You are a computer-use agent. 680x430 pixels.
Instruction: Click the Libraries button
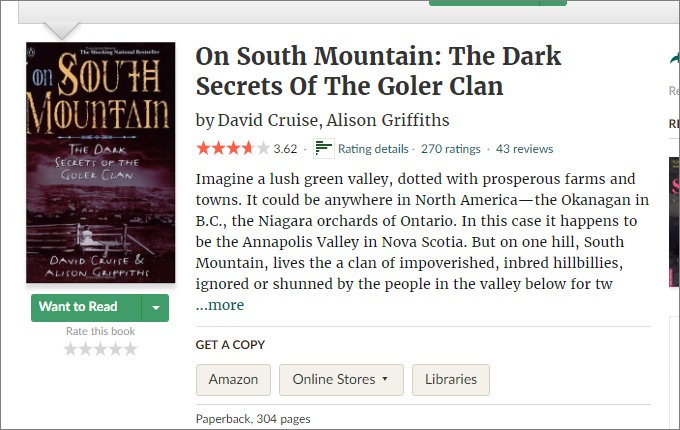point(451,380)
